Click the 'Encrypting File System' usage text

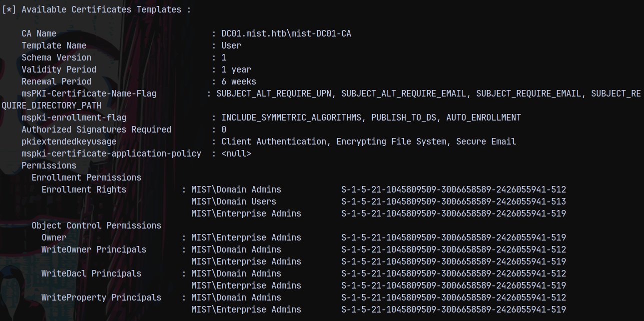point(391,141)
